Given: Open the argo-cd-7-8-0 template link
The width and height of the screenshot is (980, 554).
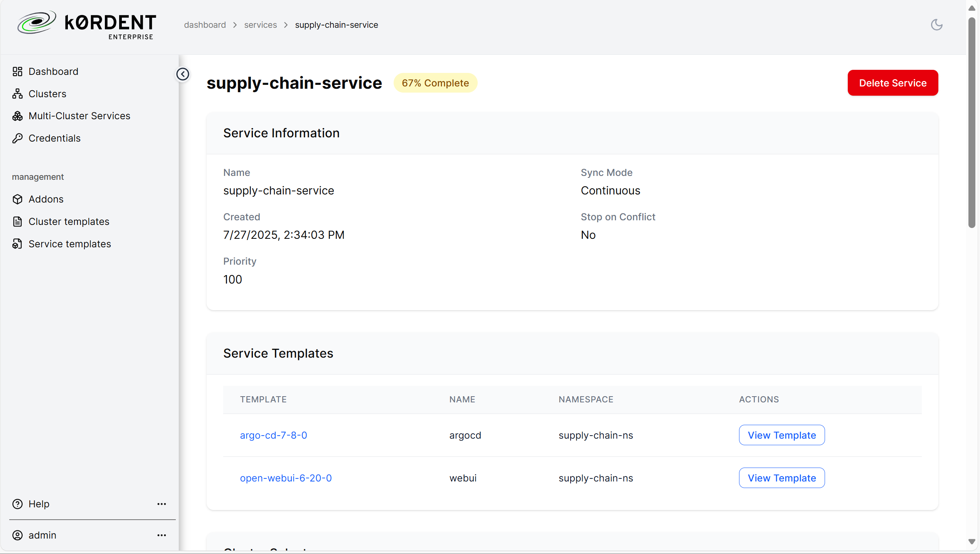Looking at the screenshot, I should (x=273, y=435).
